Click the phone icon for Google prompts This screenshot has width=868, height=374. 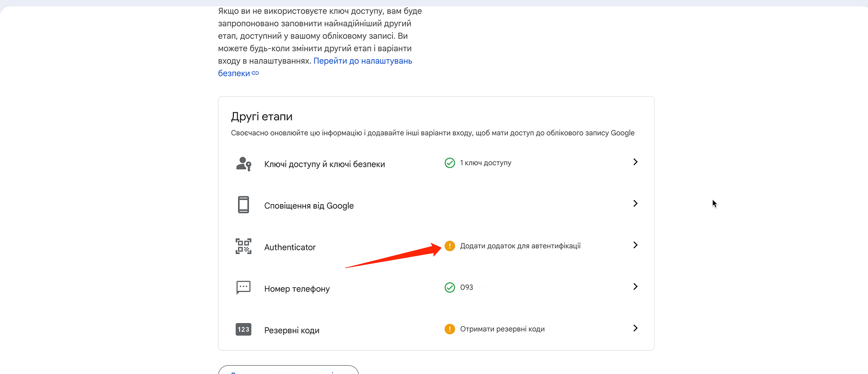[243, 205]
